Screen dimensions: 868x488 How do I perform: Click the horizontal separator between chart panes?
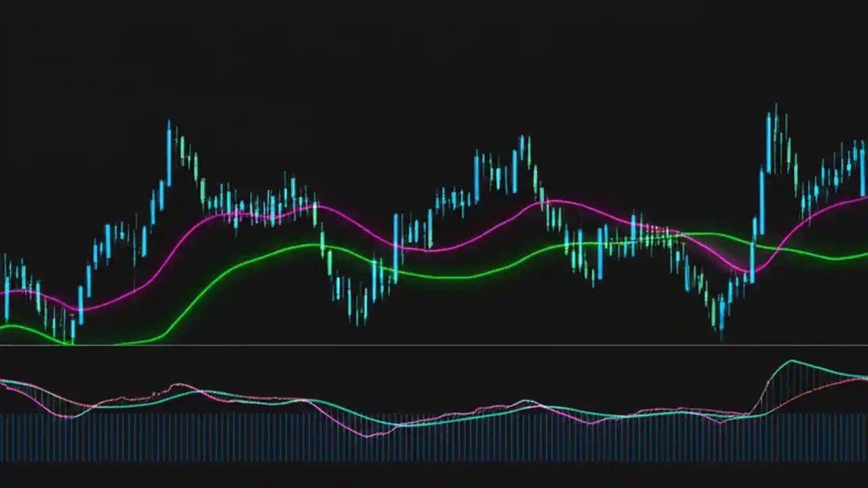(434, 345)
